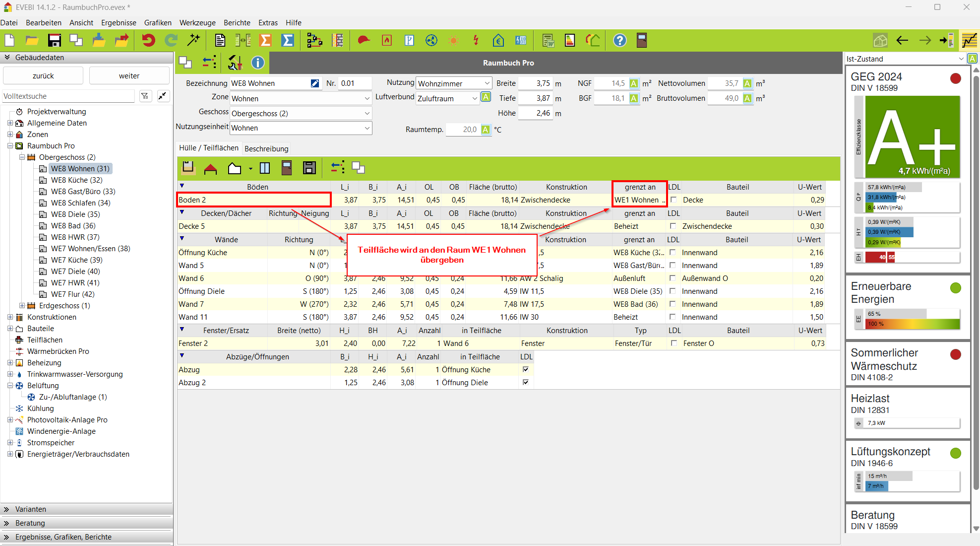Open the Nutzung Wohnzimmer dropdown
Image resolution: width=980 pixels, height=546 pixels.
(487, 83)
